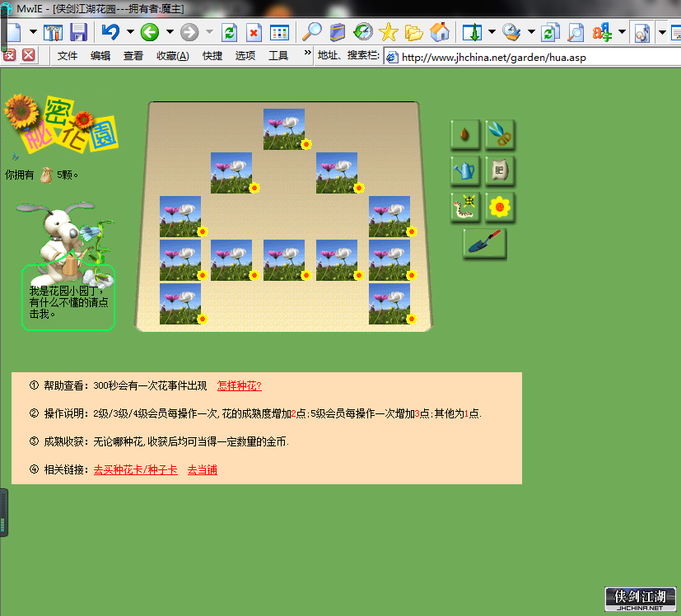Choose the fertilizer bag tool
This screenshot has width=681, height=616.
point(500,170)
